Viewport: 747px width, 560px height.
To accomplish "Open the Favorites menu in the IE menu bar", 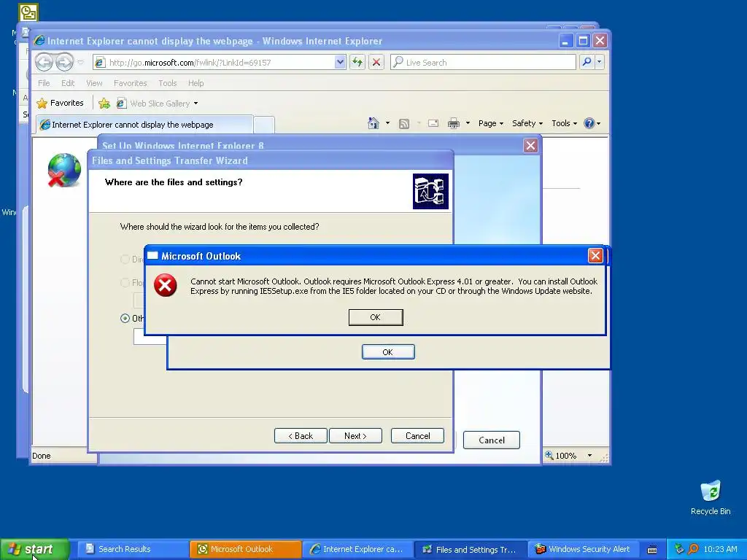I will tap(130, 83).
